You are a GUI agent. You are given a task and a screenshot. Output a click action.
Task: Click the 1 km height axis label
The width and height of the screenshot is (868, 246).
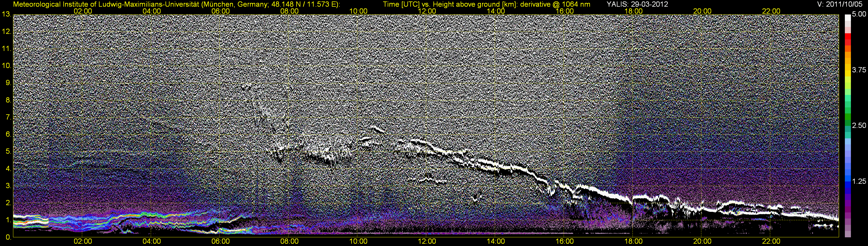click(8, 220)
